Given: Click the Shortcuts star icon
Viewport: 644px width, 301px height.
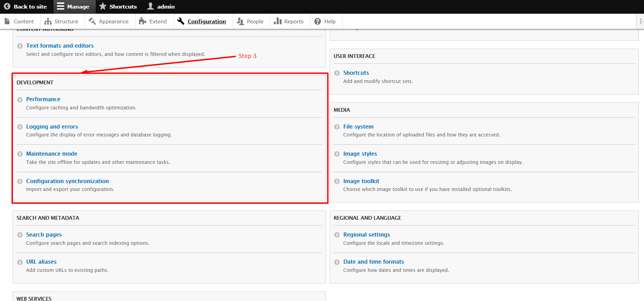Looking at the screenshot, I should [x=103, y=6].
